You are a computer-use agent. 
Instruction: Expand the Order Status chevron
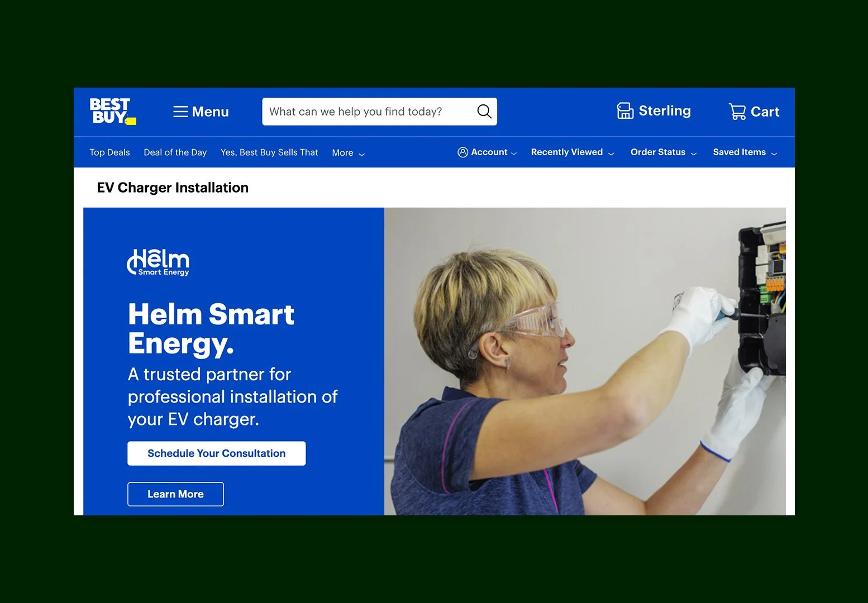pos(694,154)
